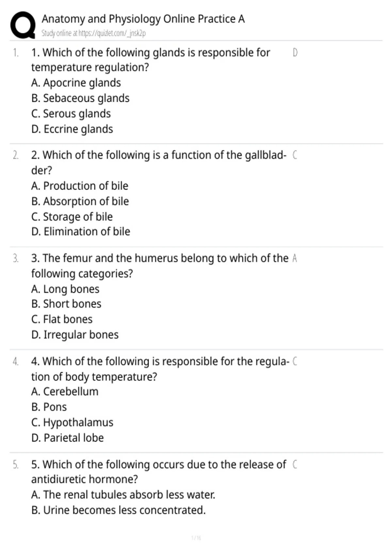Click answer letter C beside gallbladder question
392x556 pixels.
(x=295, y=155)
